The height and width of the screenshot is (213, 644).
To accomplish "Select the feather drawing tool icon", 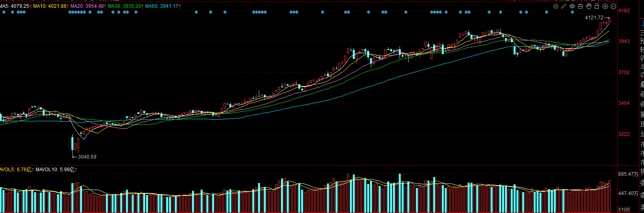I will point(564,7).
